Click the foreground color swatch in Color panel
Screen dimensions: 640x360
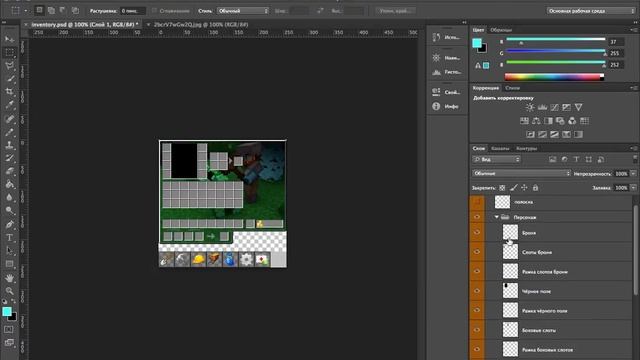[477, 43]
